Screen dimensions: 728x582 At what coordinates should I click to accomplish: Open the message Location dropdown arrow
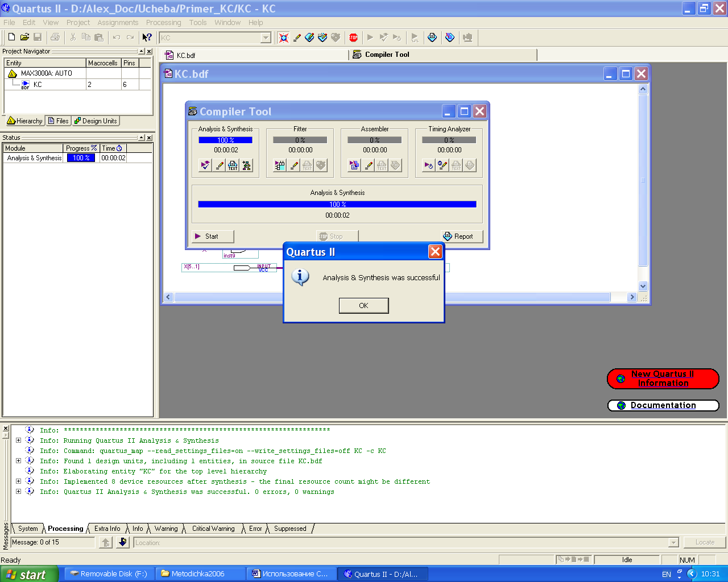(674, 543)
